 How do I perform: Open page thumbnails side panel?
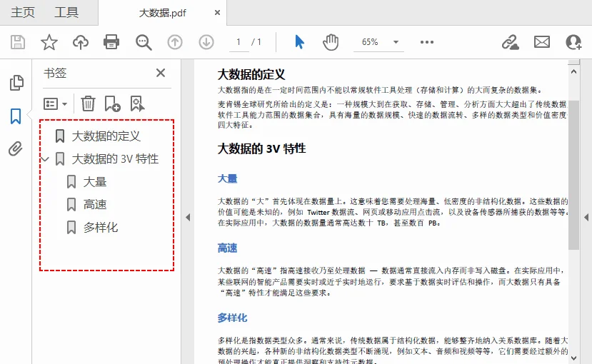coord(16,83)
